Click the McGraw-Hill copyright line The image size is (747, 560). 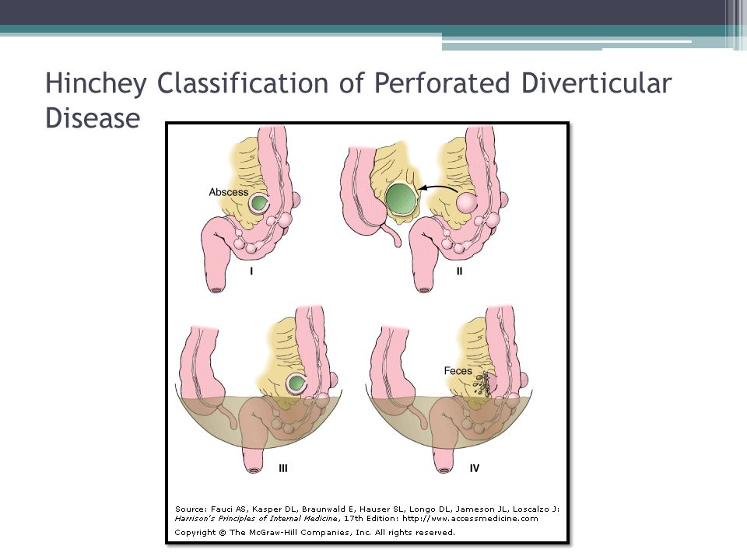pos(314,532)
